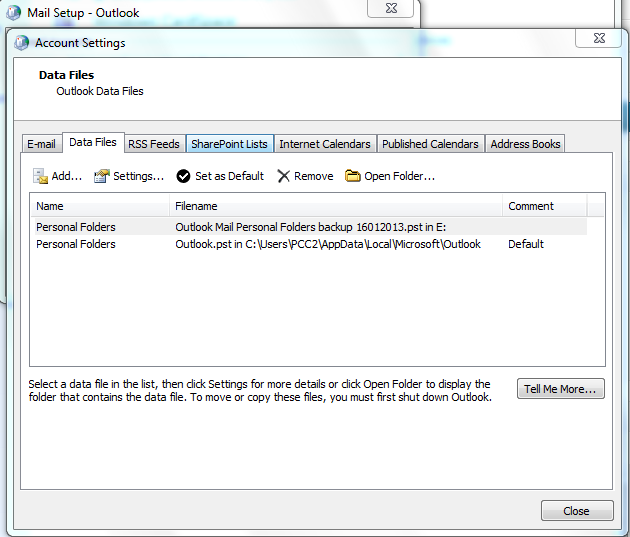Sort by the Name column header
630x537 pixels.
(x=100, y=206)
